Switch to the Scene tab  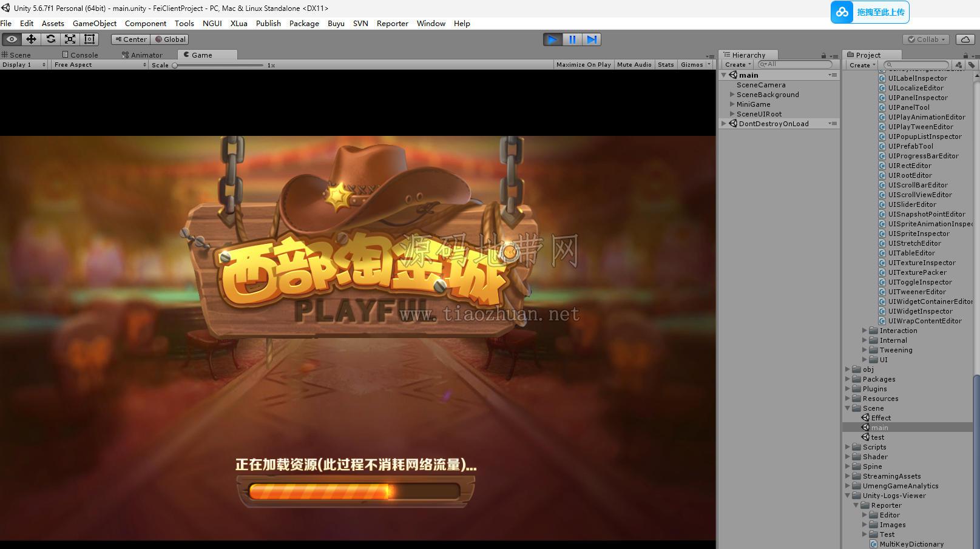point(16,55)
